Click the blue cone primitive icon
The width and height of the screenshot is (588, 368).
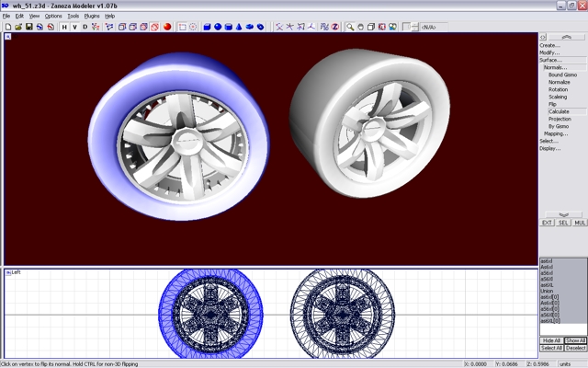click(239, 27)
